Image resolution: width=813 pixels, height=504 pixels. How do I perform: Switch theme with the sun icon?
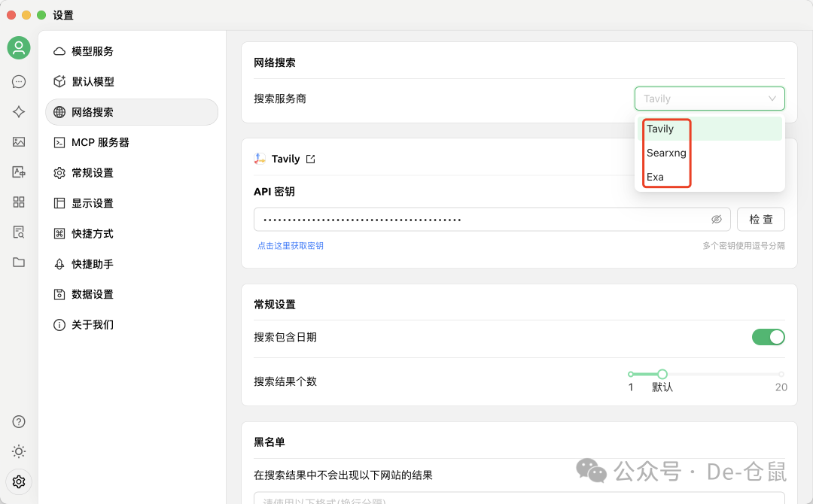18,451
